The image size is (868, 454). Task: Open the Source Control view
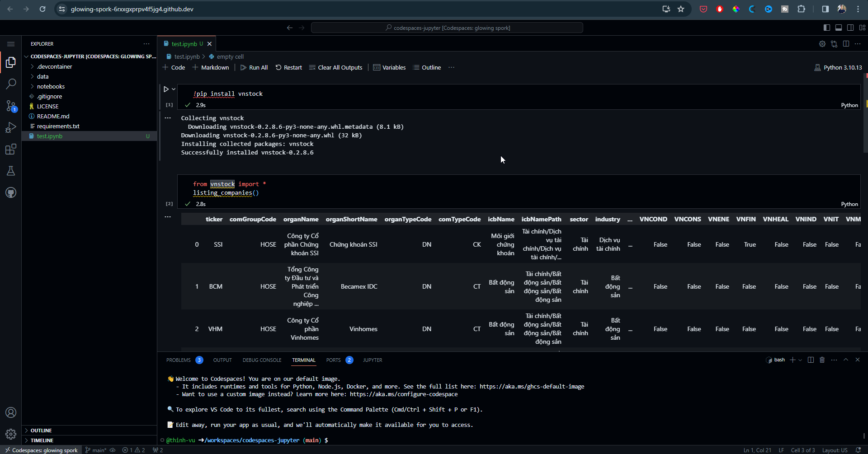tap(11, 106)
